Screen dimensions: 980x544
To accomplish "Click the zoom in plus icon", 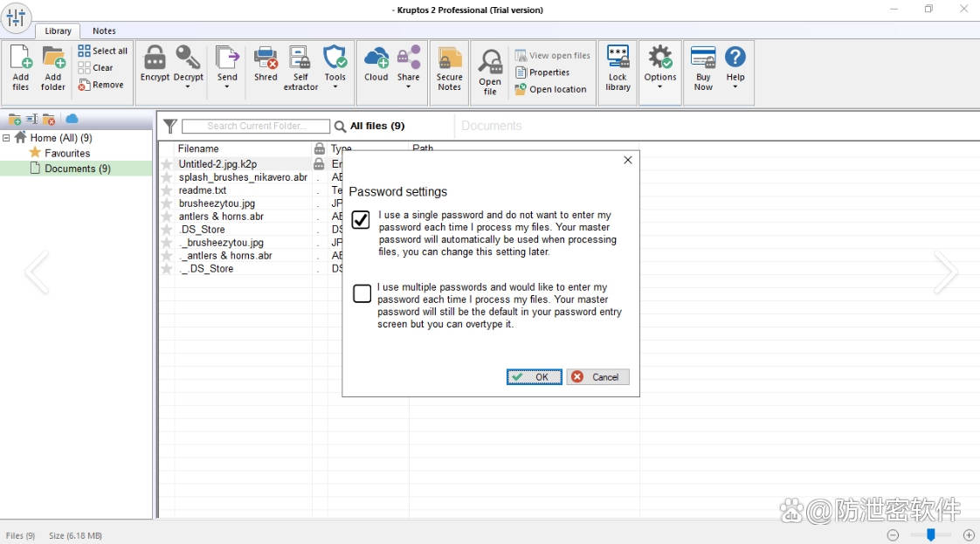I will (x=969, y=535).
